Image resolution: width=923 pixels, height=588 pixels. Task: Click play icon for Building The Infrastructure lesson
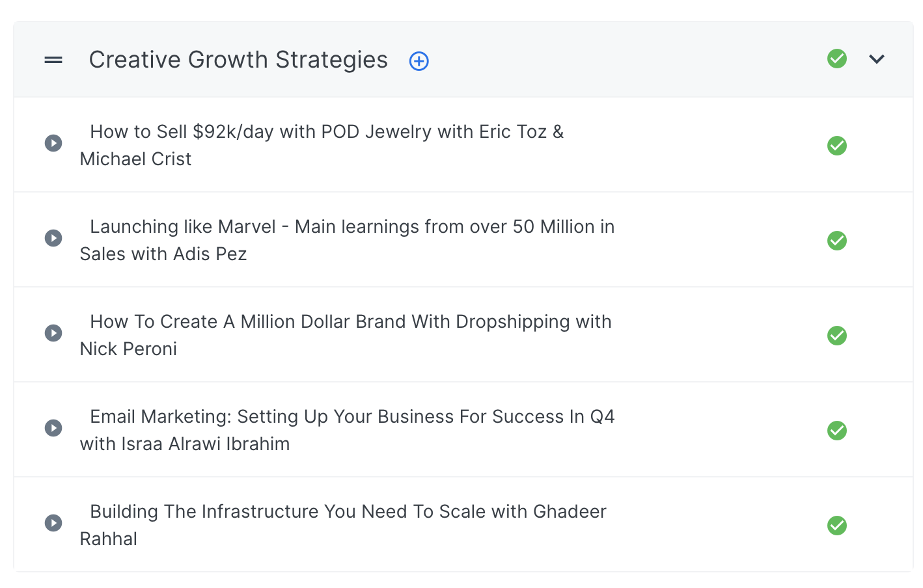53,523
